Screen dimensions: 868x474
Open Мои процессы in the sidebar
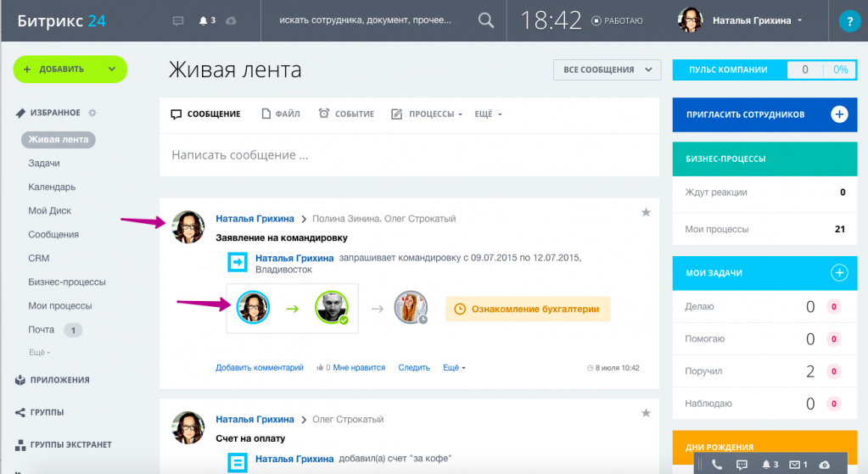[x=59, y=306]
